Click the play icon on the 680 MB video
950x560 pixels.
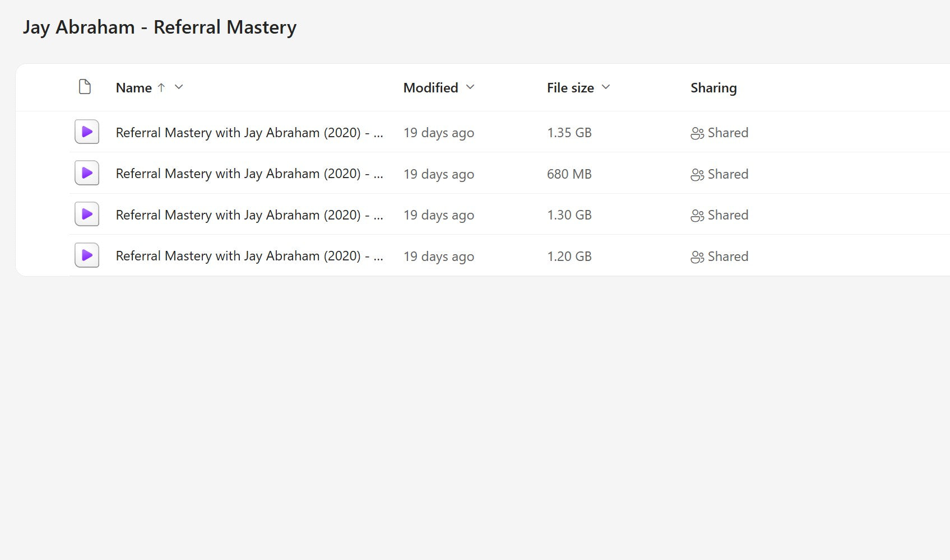(x=86, y=173)
